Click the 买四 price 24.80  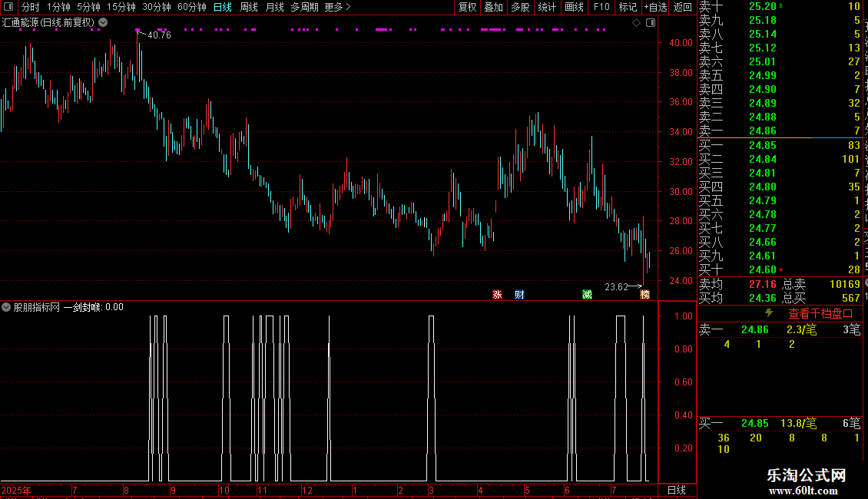pyautogui.click(x=763, y=187)
